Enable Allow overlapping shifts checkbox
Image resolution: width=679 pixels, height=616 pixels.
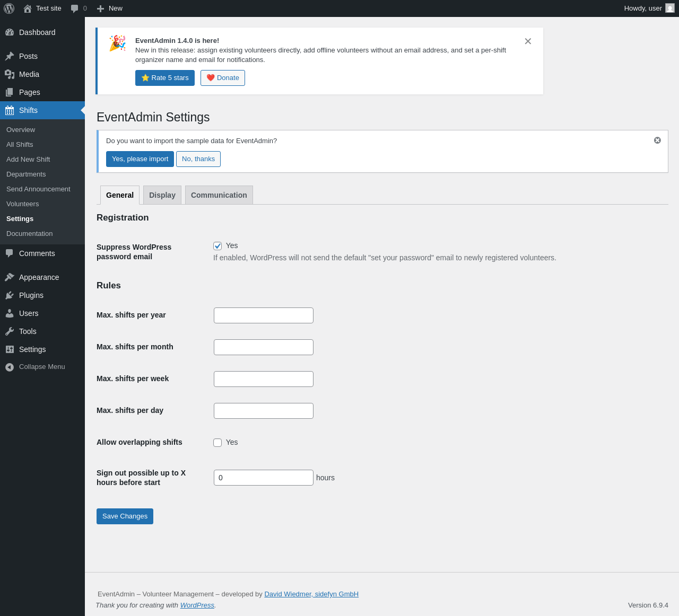[217, 443]
